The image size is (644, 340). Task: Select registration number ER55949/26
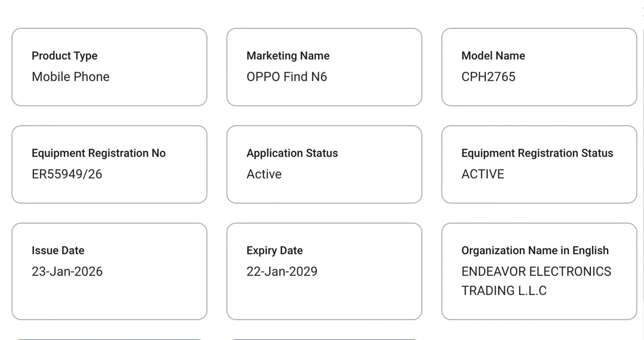coord(67,174)
